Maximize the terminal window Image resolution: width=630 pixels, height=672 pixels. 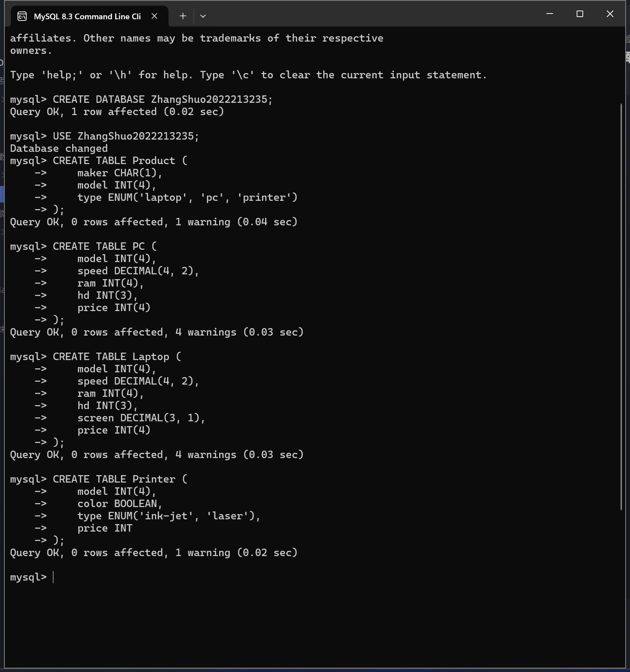[x=580, y=14]
